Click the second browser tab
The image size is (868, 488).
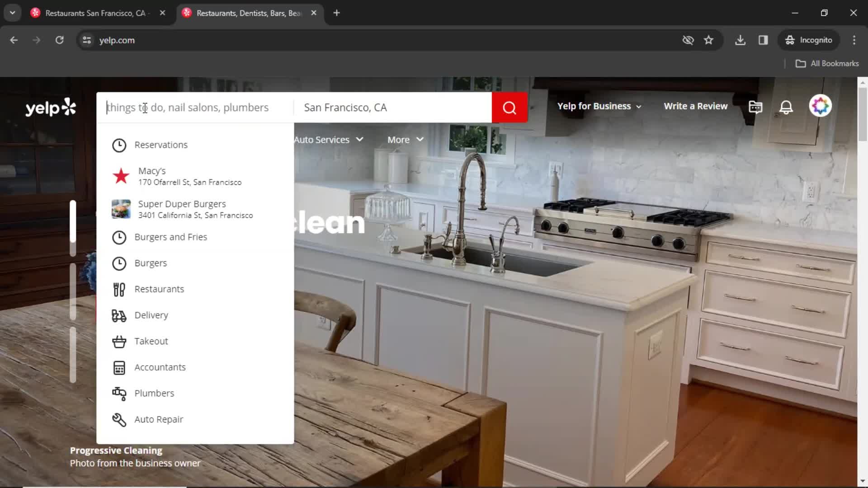[249, 13]
